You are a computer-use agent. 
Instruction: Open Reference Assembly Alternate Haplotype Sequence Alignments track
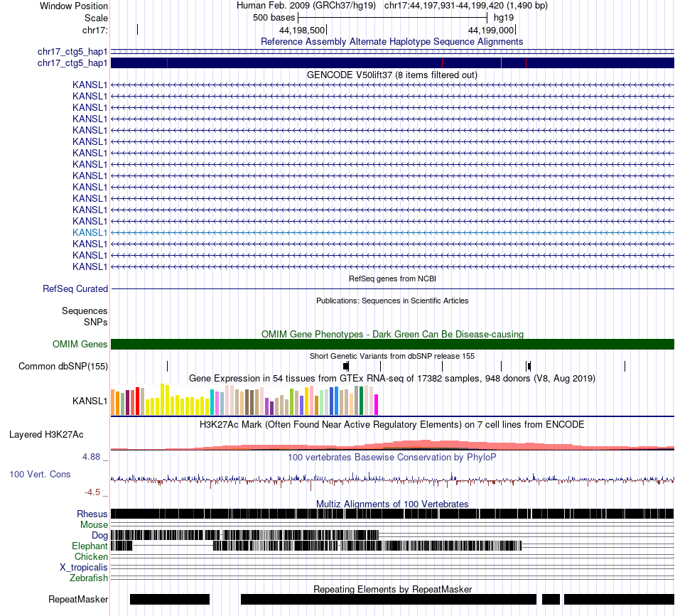(x=391, y=42)
